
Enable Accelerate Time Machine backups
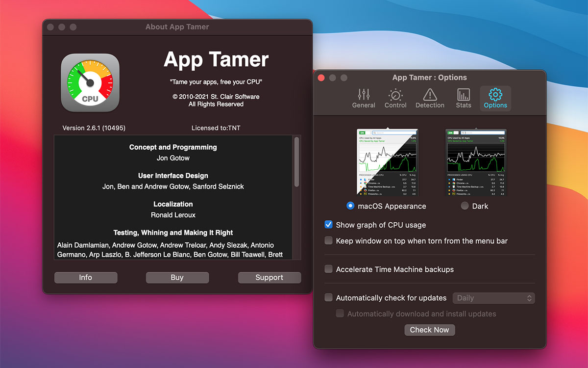329,269
